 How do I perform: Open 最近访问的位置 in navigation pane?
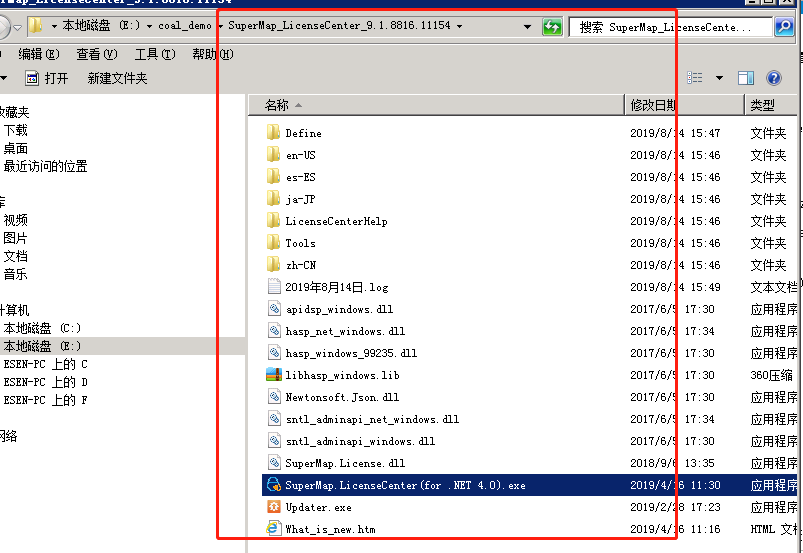coord(45,166)
